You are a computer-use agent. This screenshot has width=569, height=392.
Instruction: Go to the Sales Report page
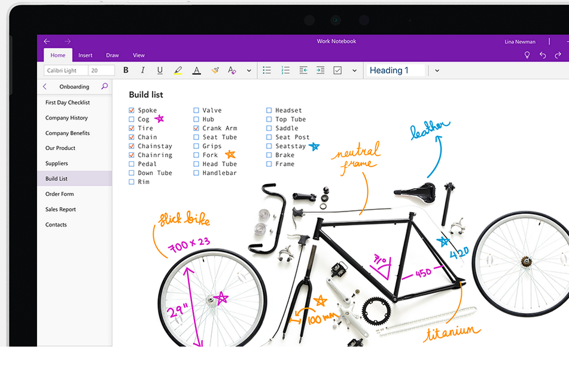point(60,210)
